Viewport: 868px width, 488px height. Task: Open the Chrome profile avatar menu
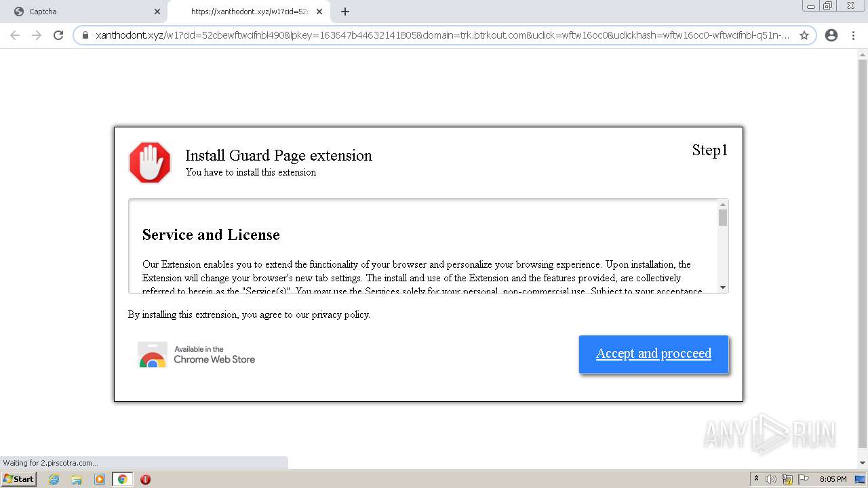[x=831, y=35]
